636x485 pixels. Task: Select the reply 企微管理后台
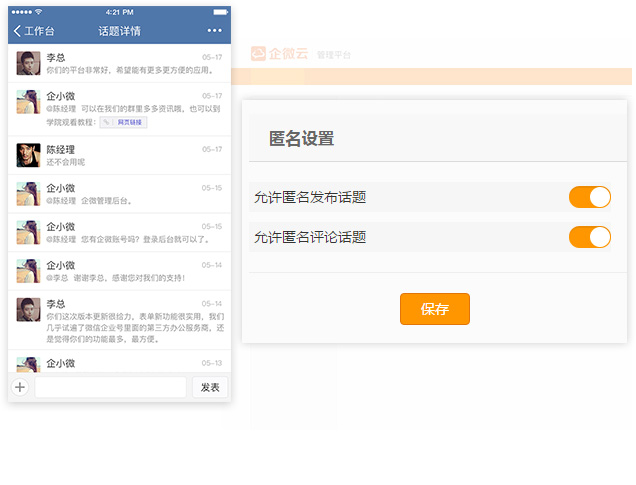coord(88,201)
